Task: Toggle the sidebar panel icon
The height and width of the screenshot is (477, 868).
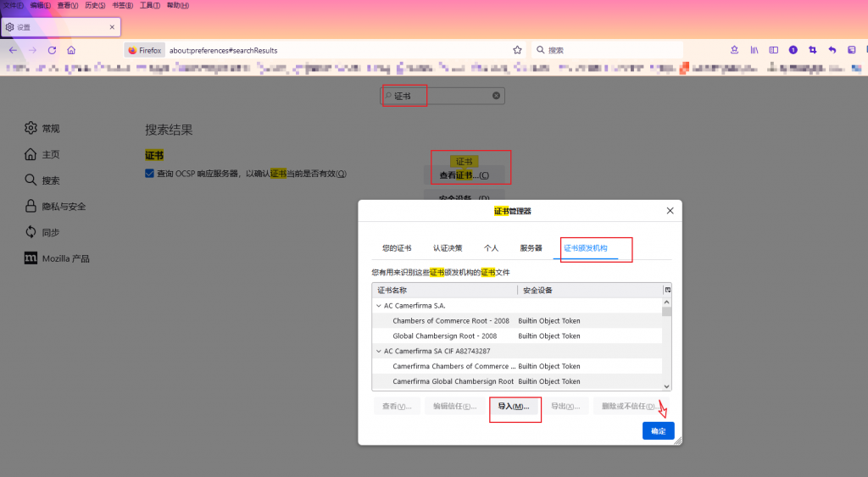Action: (773, 50)
